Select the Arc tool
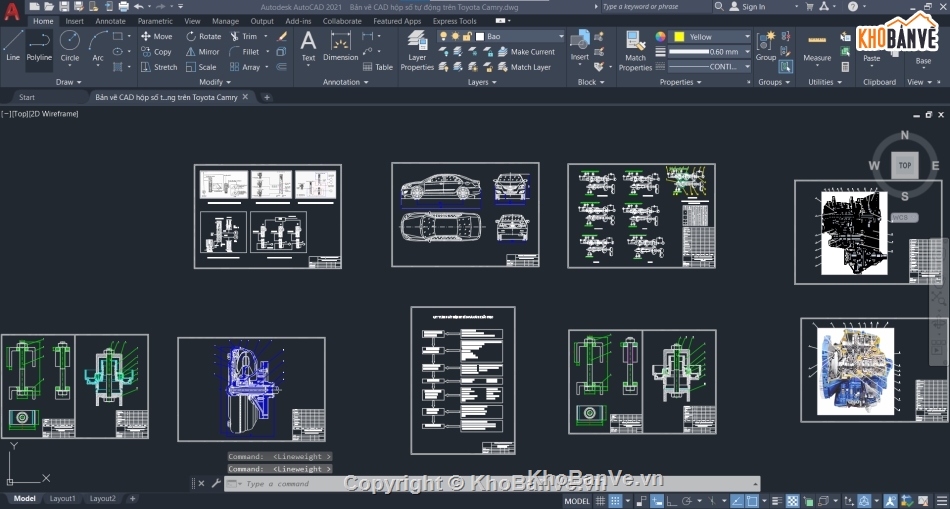The width and height of the screenshot is (950, 509). point(98,47)
